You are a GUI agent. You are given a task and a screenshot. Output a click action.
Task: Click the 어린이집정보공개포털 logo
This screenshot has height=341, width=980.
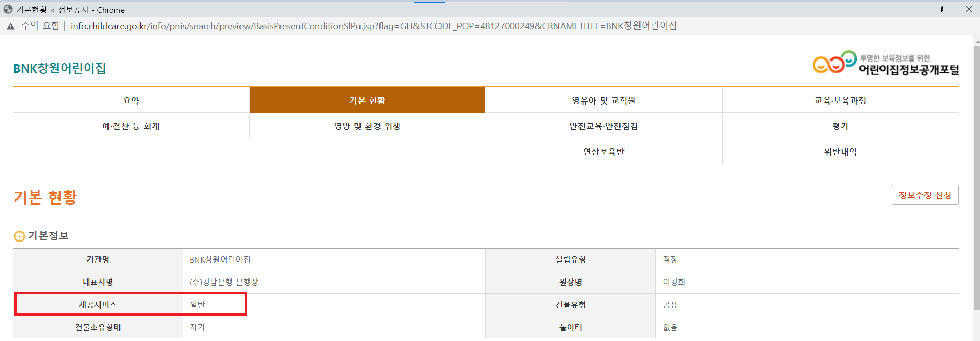[x=886, y=64]
